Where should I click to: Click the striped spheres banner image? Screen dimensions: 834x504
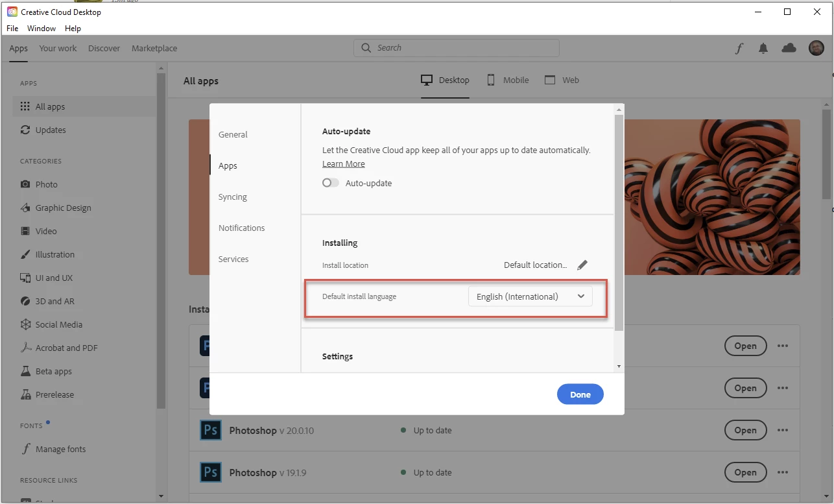(x=712, y=197)
